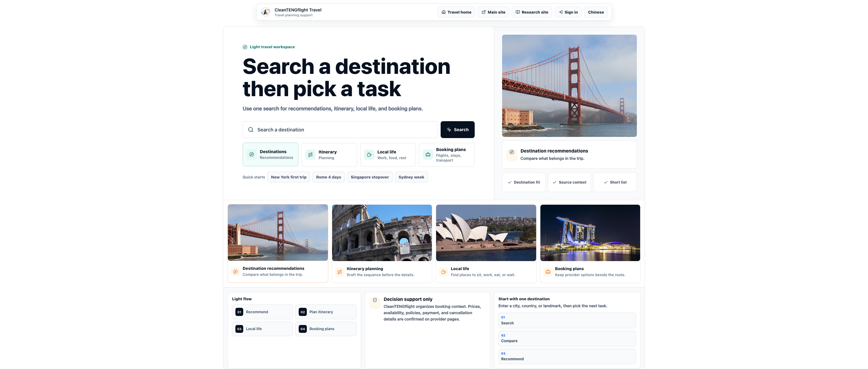
Task: Click the Source context chip
Action: tap(569, 182)
